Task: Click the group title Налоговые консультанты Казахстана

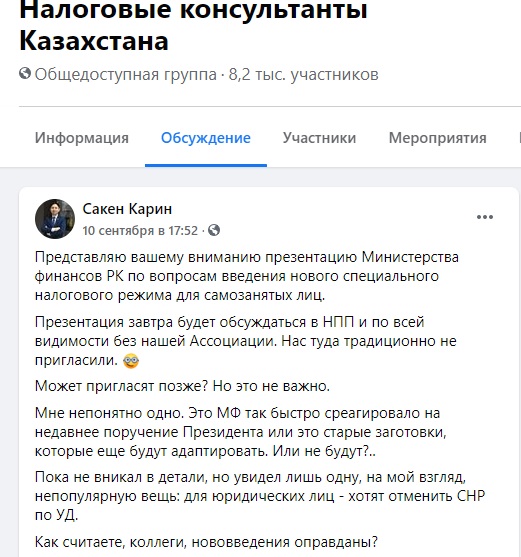Action: (193, 25)
